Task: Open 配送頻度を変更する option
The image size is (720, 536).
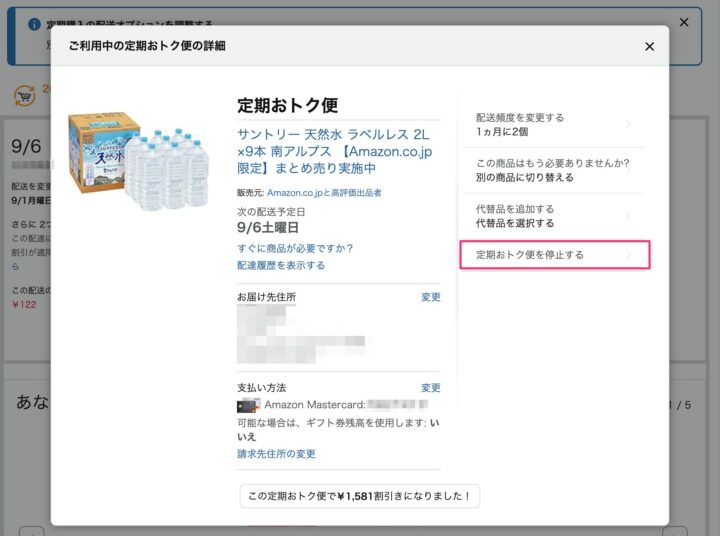Action: [x=553, y=124]
